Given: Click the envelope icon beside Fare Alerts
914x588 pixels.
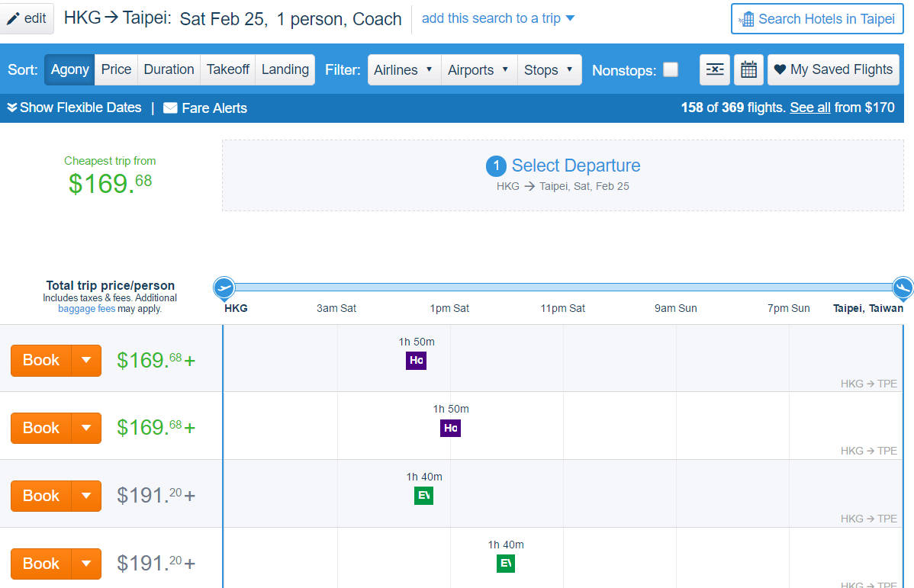Looking at the screenshot, I should [169, 108].
